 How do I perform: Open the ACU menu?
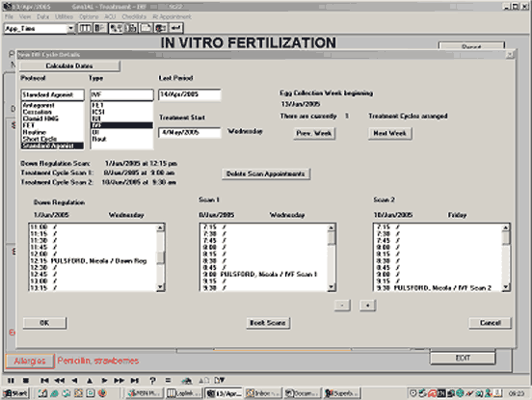[x=110, y=16]
